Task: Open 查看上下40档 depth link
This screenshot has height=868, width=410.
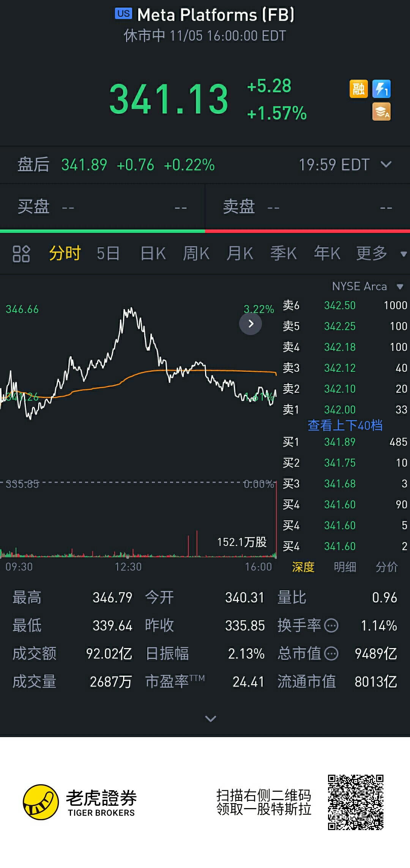Action: 345,425
